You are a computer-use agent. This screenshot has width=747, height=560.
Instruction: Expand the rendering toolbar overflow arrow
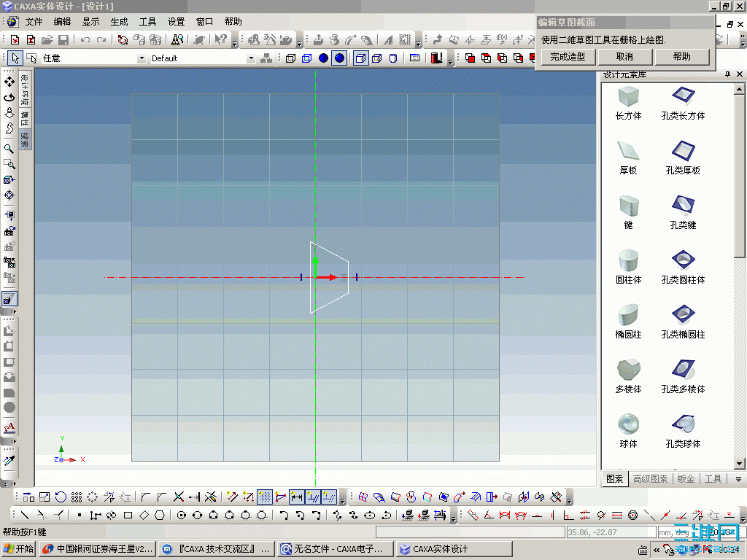tap(450, 61)
